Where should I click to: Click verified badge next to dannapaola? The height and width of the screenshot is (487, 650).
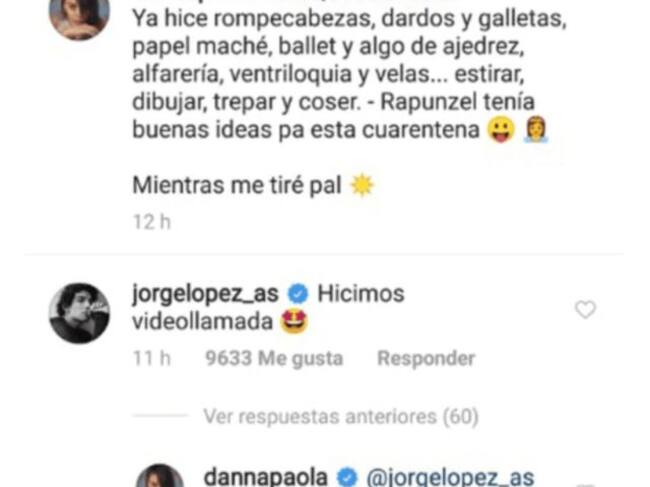point(347,477)
